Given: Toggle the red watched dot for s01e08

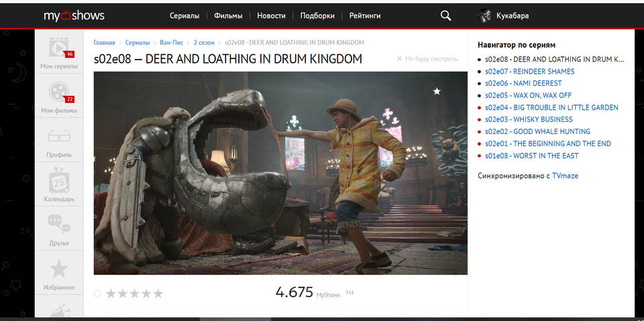Looking at the screenshot, I should [479, 156].
